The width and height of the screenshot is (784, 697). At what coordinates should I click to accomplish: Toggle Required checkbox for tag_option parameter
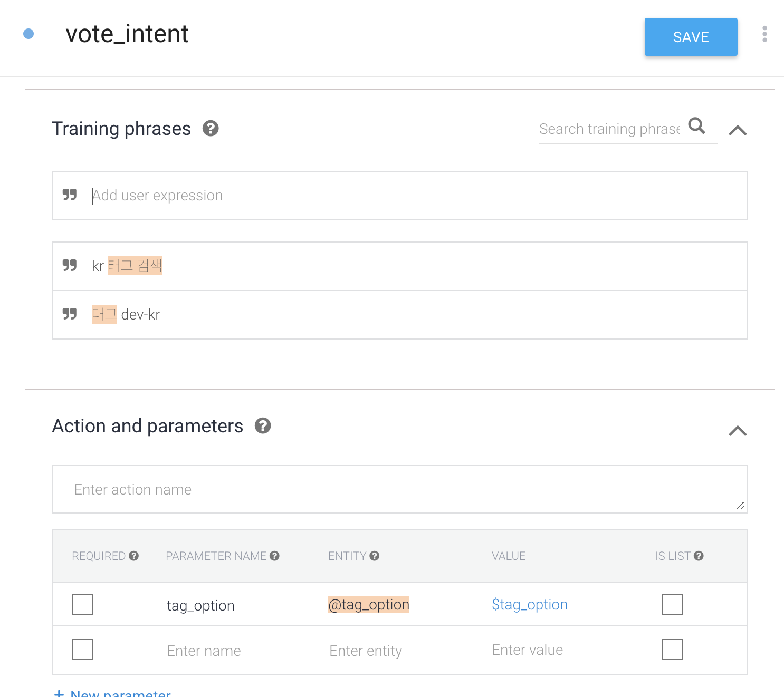(82, 604)
